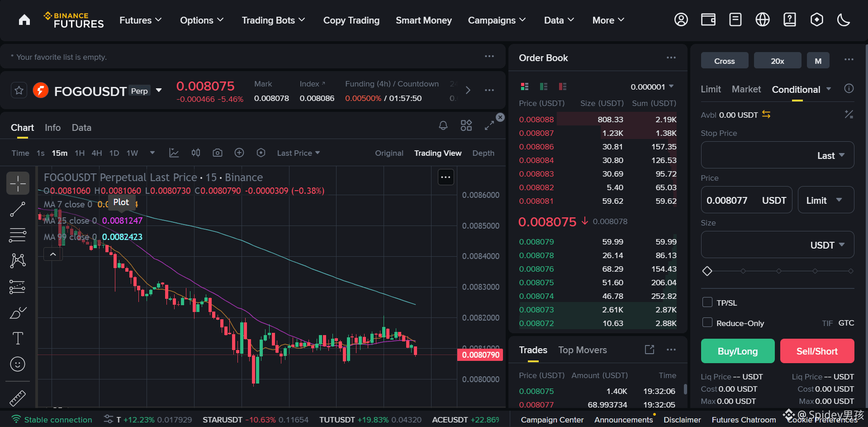868x427 pixels.
Task: Pop out the Trades panel
Action: pos(650,350)
